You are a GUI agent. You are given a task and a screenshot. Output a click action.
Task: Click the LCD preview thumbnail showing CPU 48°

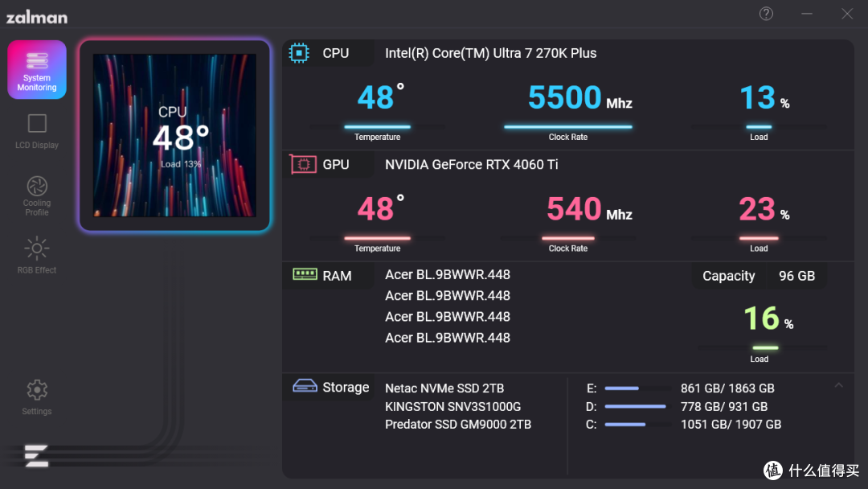coord(175,135)
